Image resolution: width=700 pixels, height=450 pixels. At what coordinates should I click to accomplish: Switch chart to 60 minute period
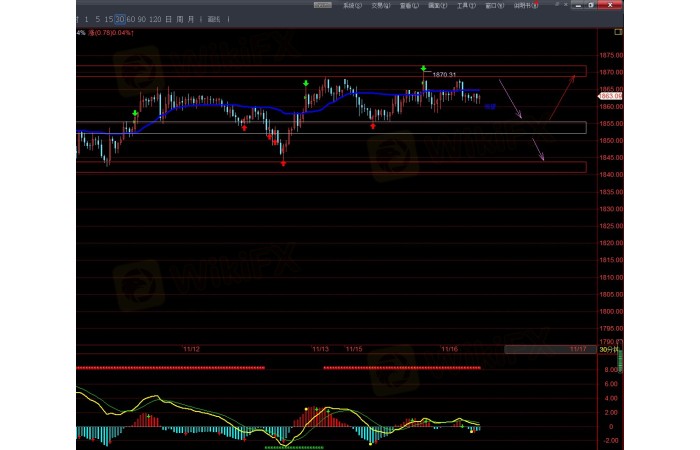[x=131, y=19]
